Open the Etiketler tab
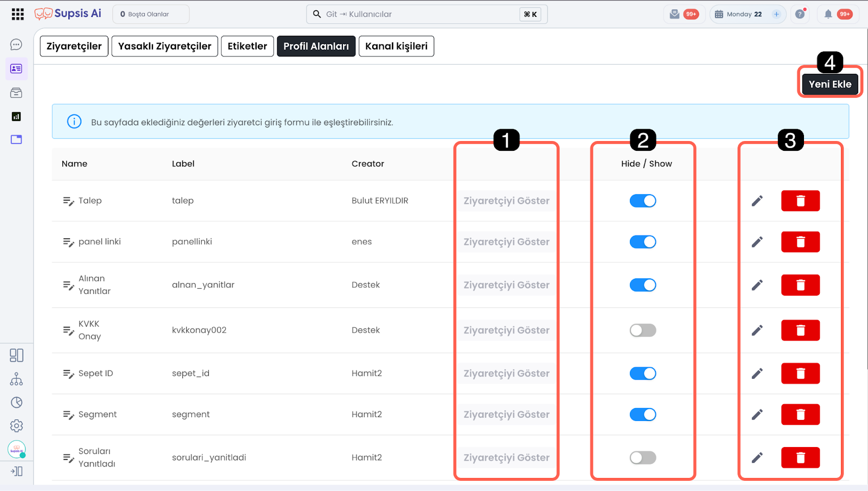 247,46
